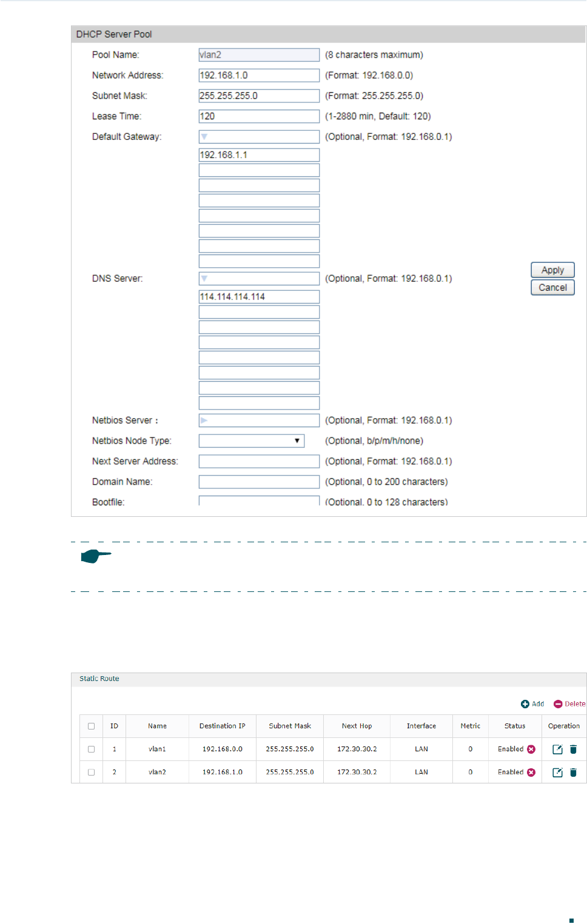587x924 pixels.
Task: Edit the vlan2 static route entry
Action: (557, 773)
